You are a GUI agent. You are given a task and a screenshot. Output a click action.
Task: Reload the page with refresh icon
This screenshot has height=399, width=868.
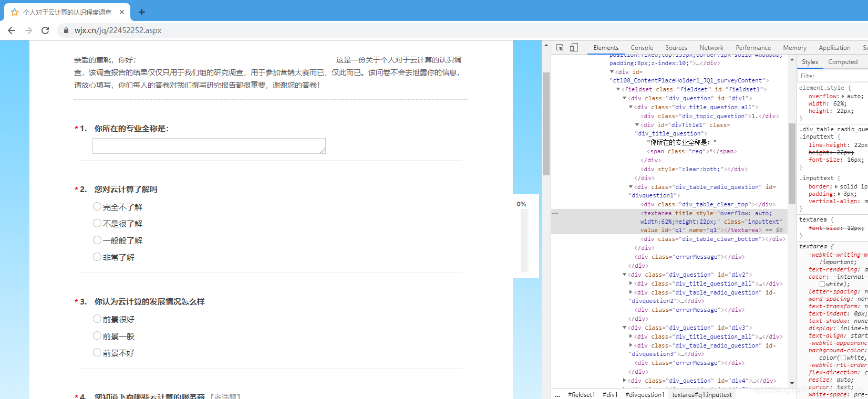(x=45, y=30)
